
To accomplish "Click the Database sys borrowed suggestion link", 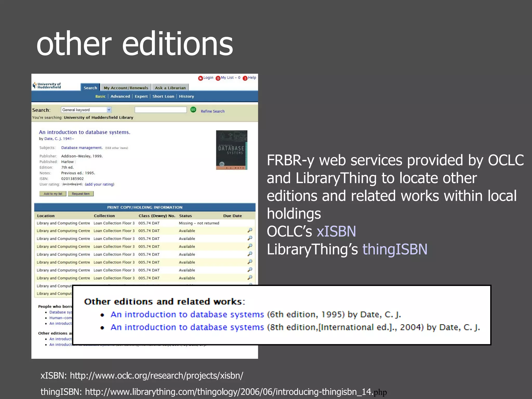I will 60,312.
